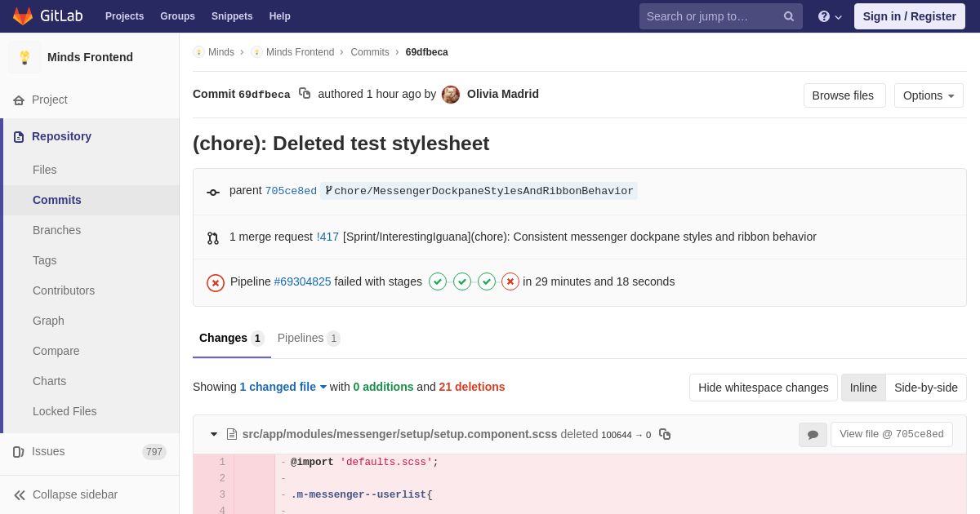This screenshot has height=514, width=980.
Task: Click the Minds breadcrumb link
Action: [x=221, y=52]
